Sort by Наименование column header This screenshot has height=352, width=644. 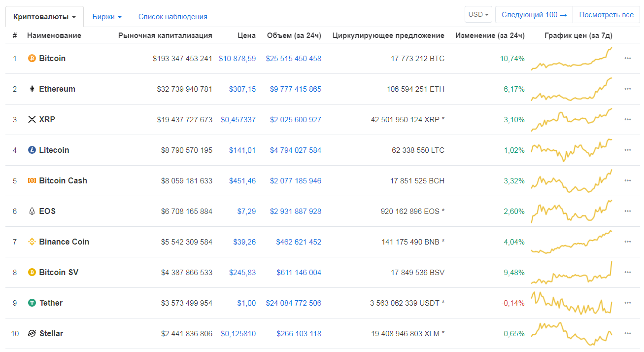point(54,35)
